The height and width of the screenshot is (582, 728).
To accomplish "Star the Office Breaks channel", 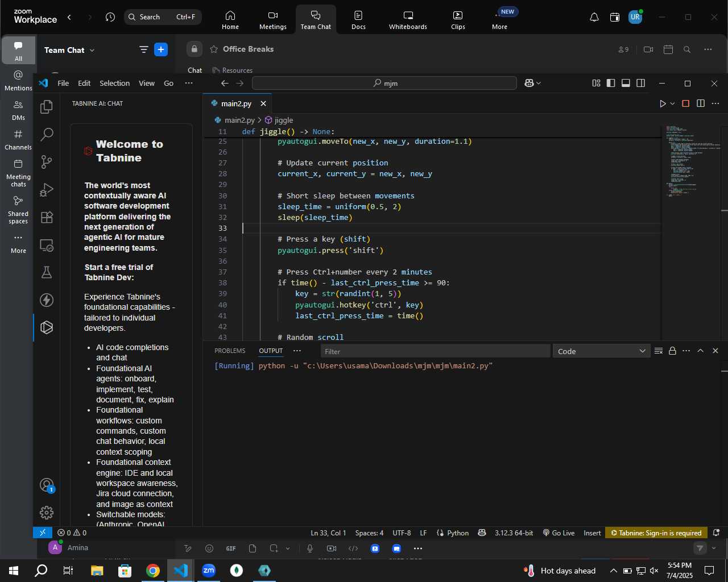I will click(x=214, y=49).
